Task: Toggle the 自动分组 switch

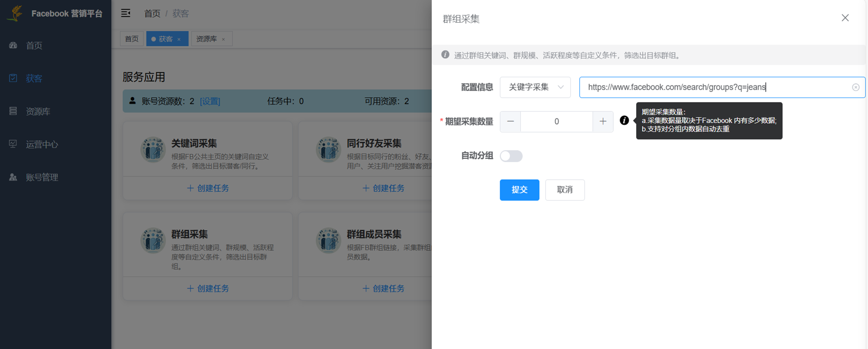Action: coord(511,156)
